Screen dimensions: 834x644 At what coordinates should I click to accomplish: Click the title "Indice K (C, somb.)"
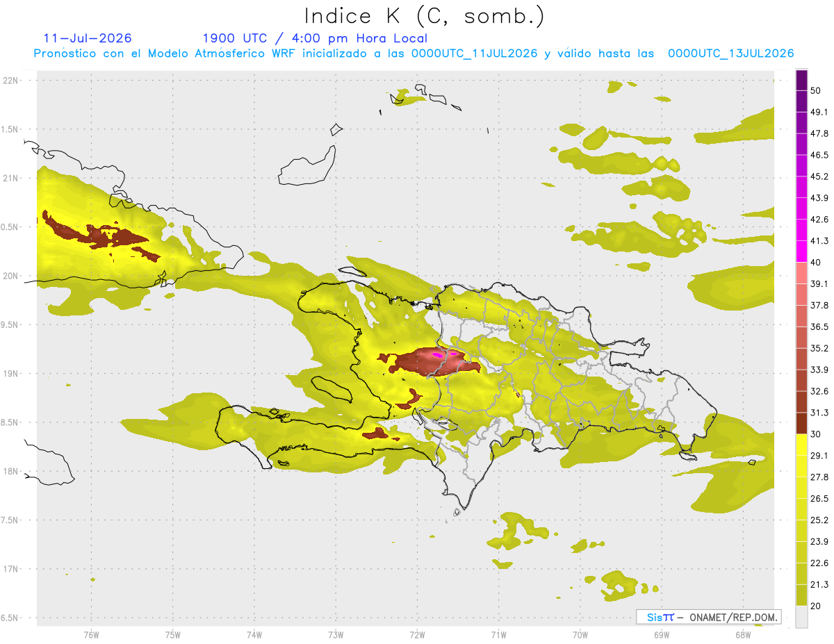(424, 16)
